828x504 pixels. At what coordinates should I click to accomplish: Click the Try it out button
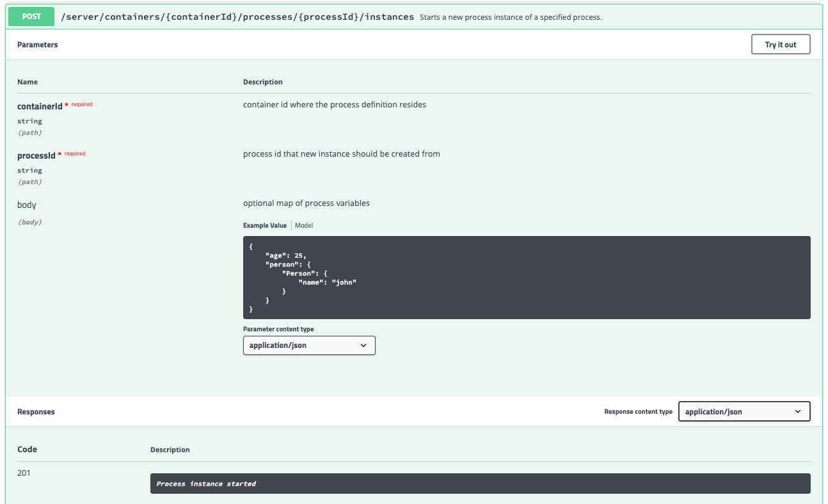(x=781, y=45)
